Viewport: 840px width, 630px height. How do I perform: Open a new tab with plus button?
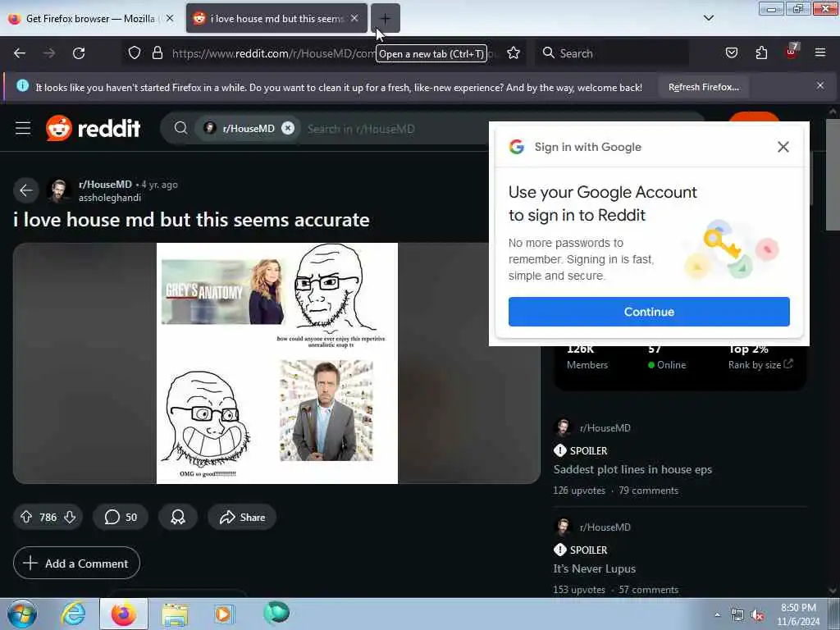click(x=386, y=19)
